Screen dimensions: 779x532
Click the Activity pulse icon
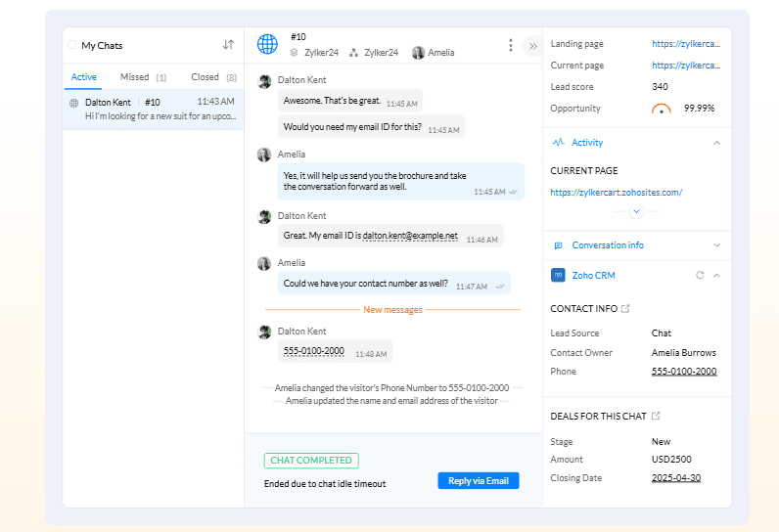[x=558, y=142]
